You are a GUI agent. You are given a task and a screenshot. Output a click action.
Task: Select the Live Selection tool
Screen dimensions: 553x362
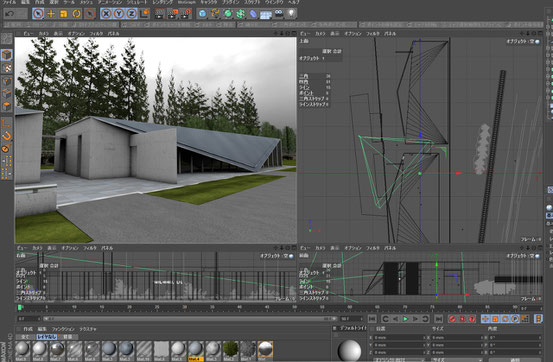(38, 14)
